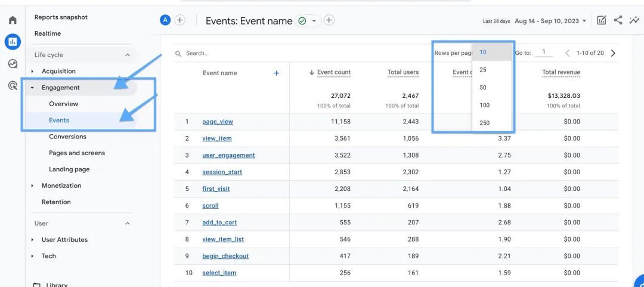Sort by Total users column header
The image size is (644, 287).
[403, 72]
